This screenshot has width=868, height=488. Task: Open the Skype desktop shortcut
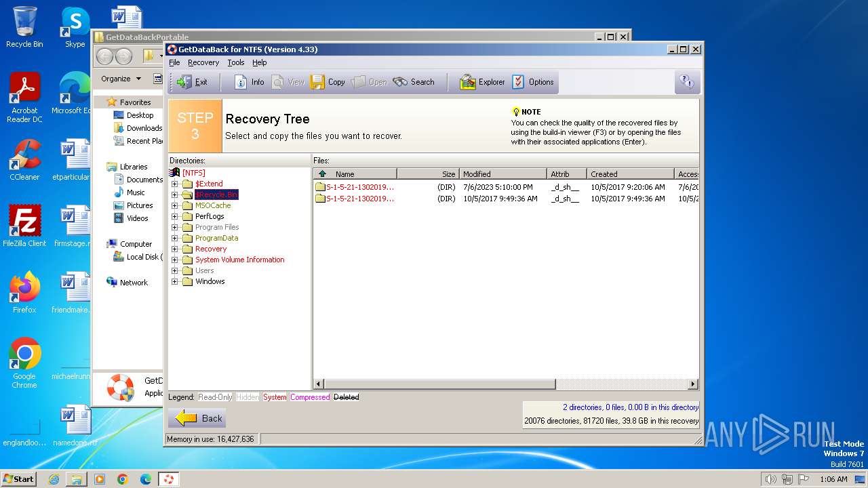(75, 27)
